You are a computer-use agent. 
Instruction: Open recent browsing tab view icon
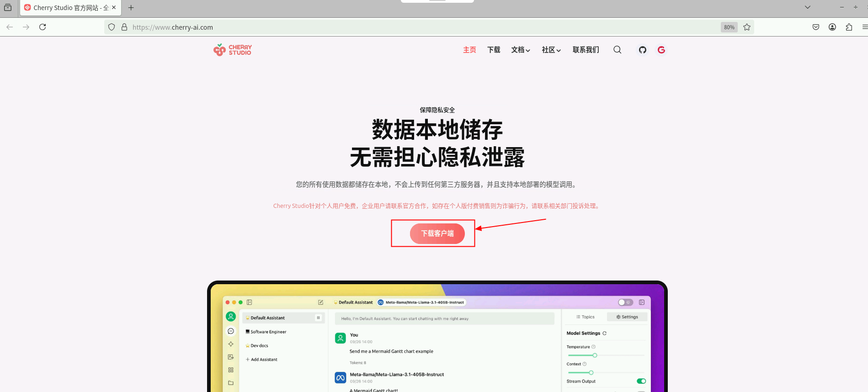pos(8,8)
